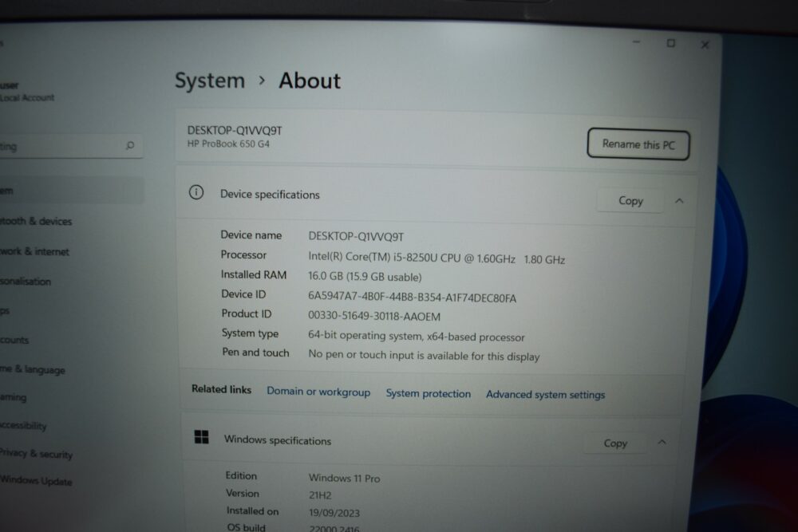This screenshot has height=532, width=798.
Task: Click the user Local Account profile
Action: click(x=26, y=92)
